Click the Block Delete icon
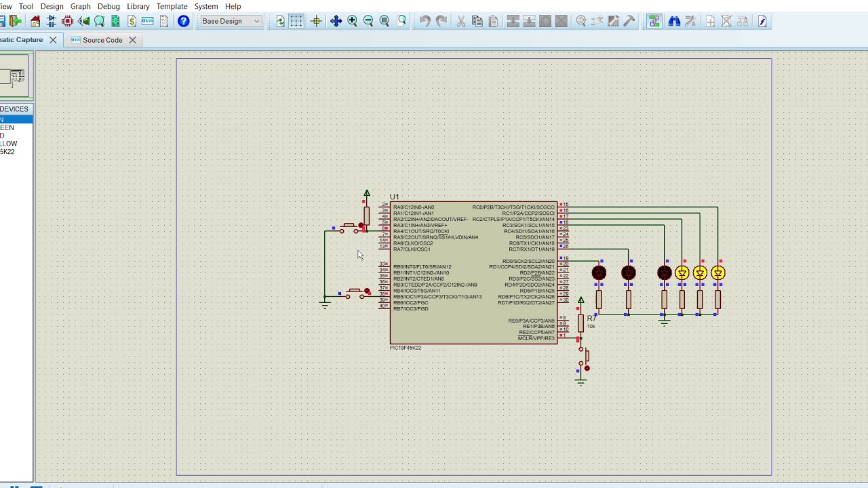868x488 pixels. tap(561, 21)
